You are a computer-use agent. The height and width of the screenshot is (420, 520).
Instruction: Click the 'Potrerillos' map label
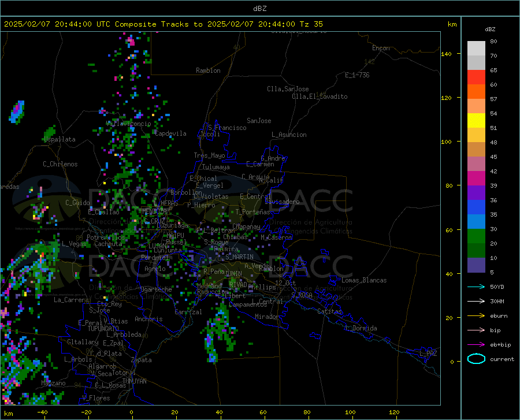[106, 237]
